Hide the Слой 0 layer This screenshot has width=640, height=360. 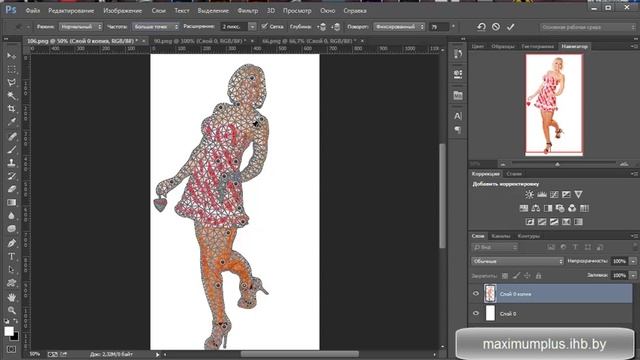(x=476, y=313)
